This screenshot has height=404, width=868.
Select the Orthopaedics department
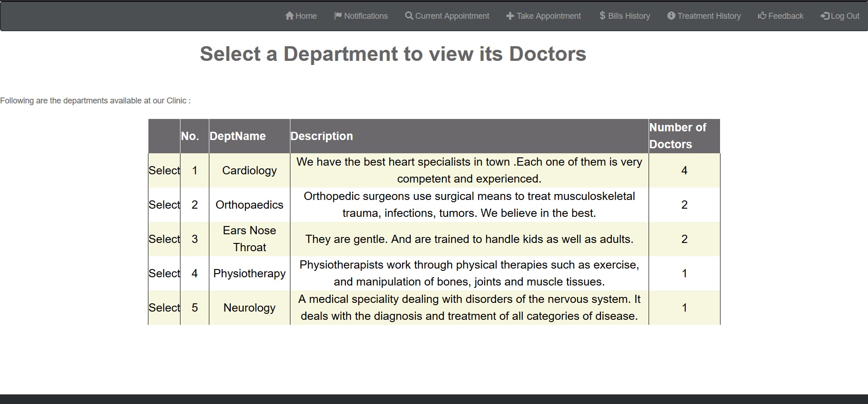click(x=164, y=205)
